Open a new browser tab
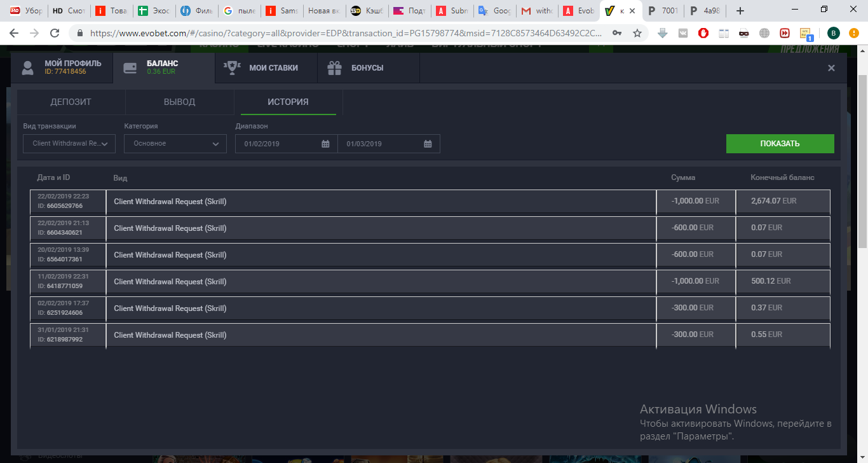This screenshot has height=463, width=868. [x=740, y=11]
